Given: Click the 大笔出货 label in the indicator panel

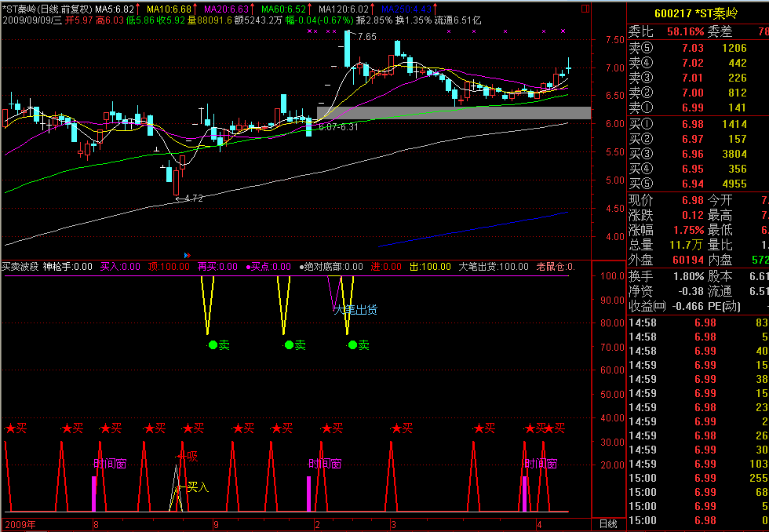Looking at the screenshot, I should pyautogui.click(x=357, y=310).
